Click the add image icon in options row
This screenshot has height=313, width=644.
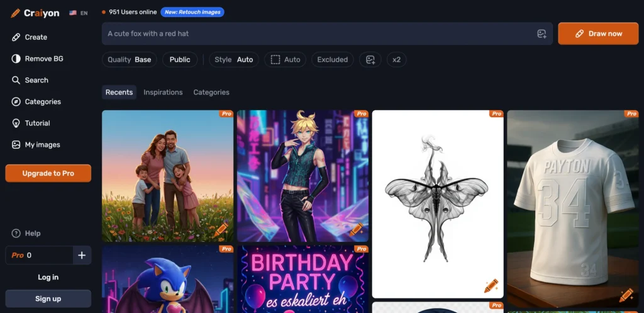click(x=370, y=60)
